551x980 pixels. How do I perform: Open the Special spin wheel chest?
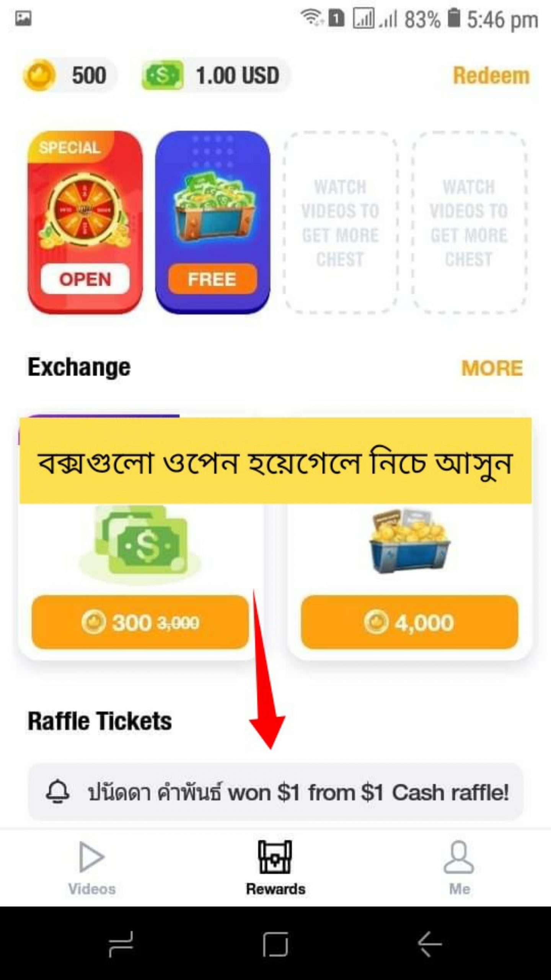click(85, 222)
